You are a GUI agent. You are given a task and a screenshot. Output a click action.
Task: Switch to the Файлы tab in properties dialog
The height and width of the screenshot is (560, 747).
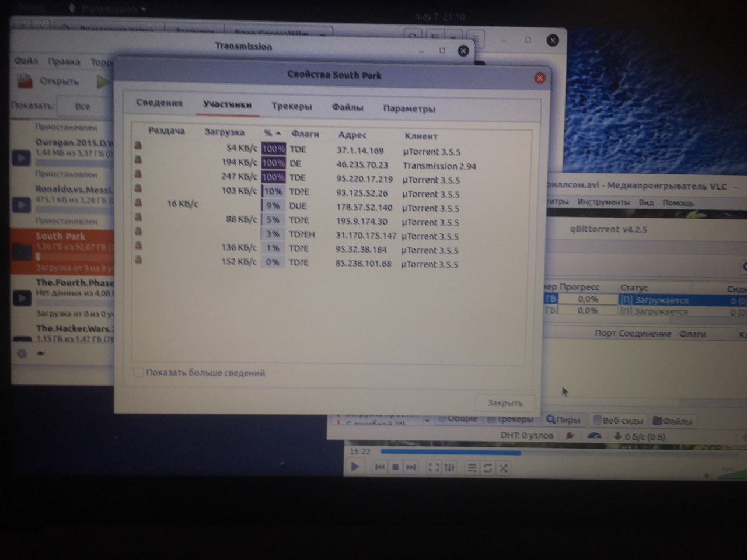click(x=347, y=107)
